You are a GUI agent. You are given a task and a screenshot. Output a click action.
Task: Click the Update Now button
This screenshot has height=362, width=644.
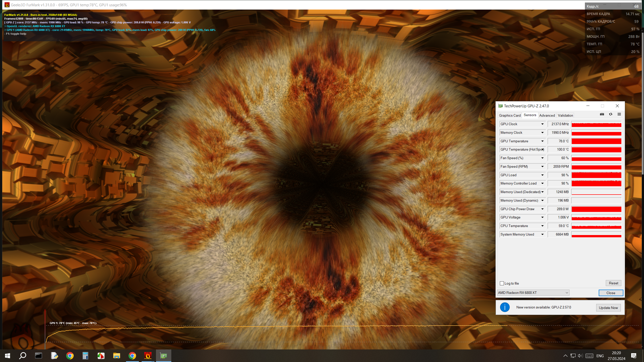(x=608, y=308)
